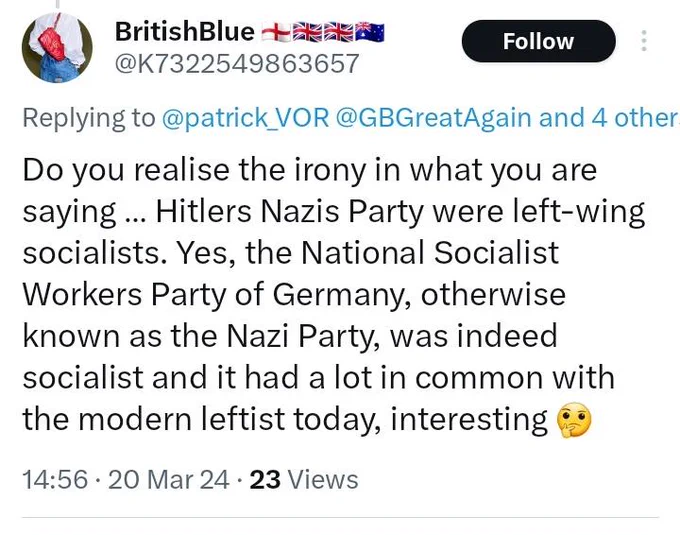The height and width of the screenshot is (535, 680).
Task: Click the 14:56 post timestamp
Action: tap(55, 480)
